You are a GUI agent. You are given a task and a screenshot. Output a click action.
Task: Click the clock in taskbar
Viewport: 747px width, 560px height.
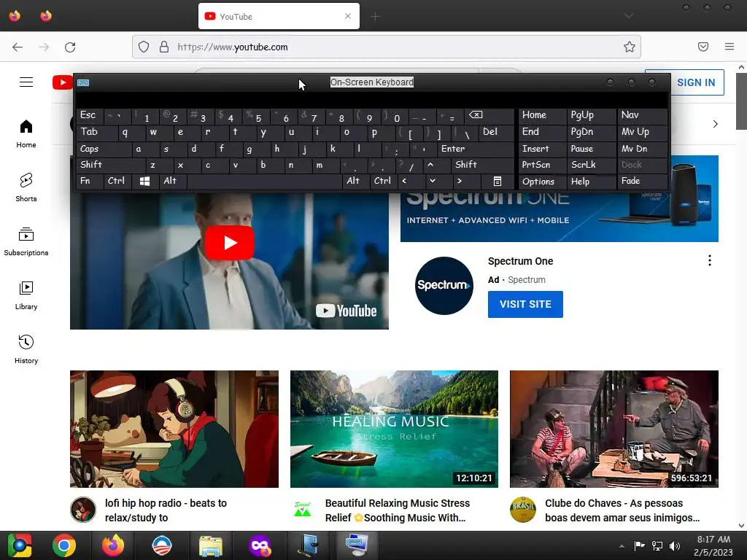click(713, 545)
